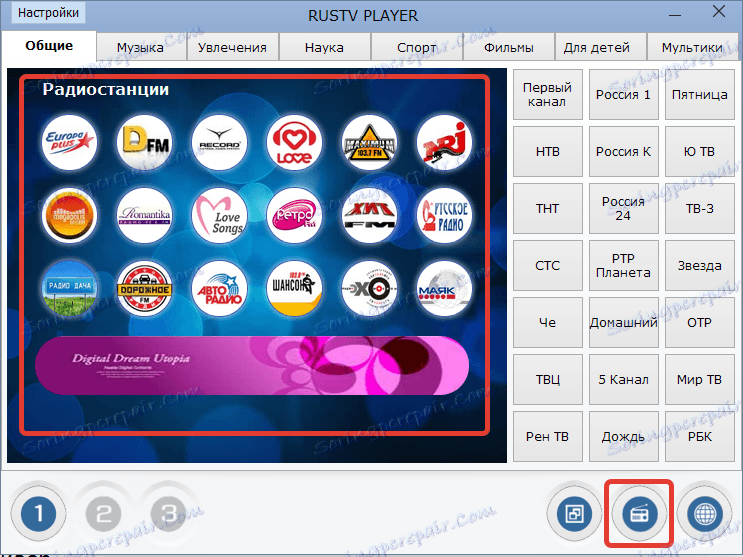Choose the ОТР channel

[x=699, y=322]
